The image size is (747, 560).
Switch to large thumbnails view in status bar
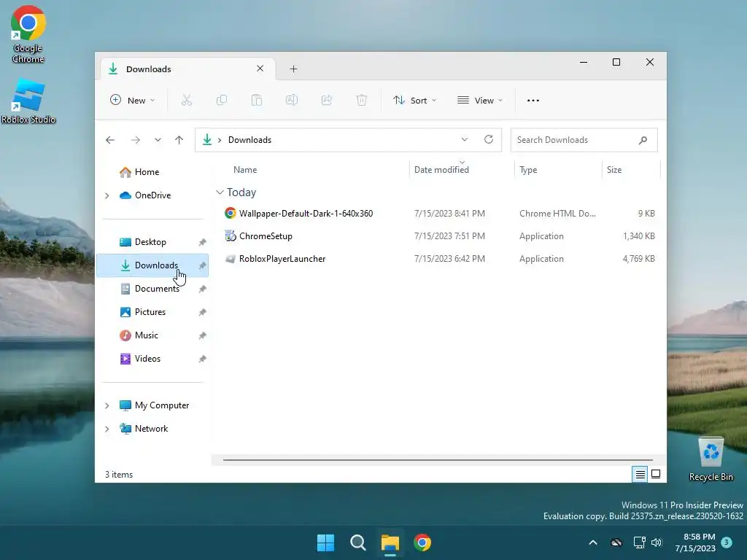coord(656,474)
